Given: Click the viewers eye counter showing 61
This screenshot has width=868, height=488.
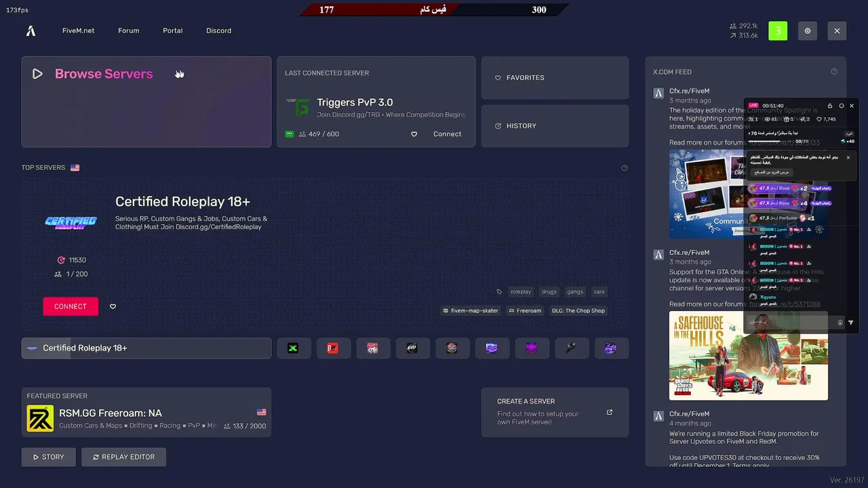Looking at the screenshot, I should pos(771,119).
